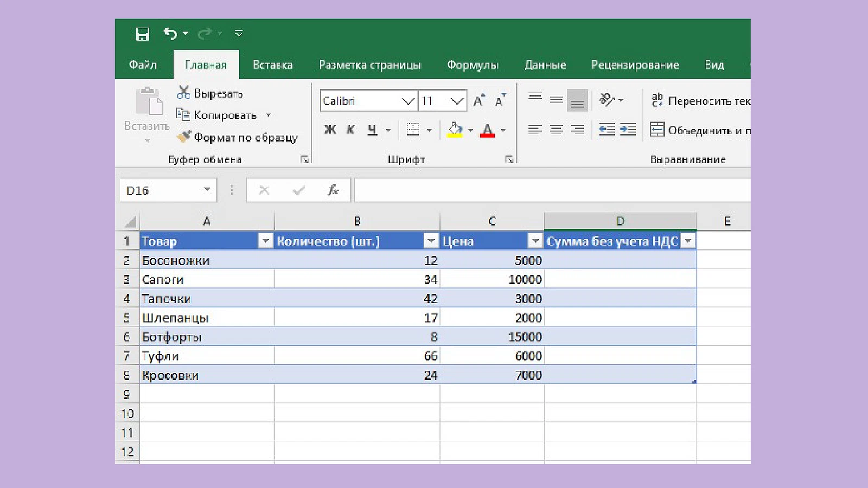The height and width of the screenshot is (488, 868).
Task: Open the Вставка ribbon tab
Action: [272, 65]
